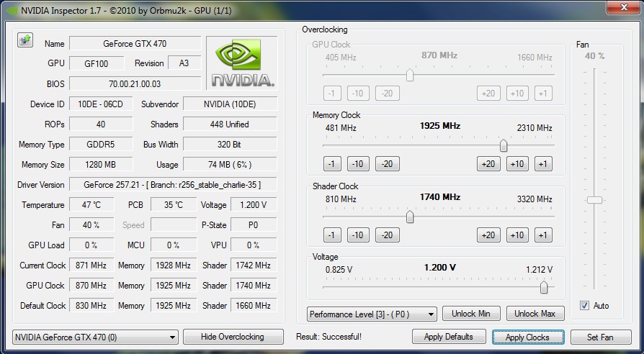The width and height of the screenshot is (644, 354).
Task: Click the bold 1925 MHz Memory Clock value
Action: coord(440,126)
